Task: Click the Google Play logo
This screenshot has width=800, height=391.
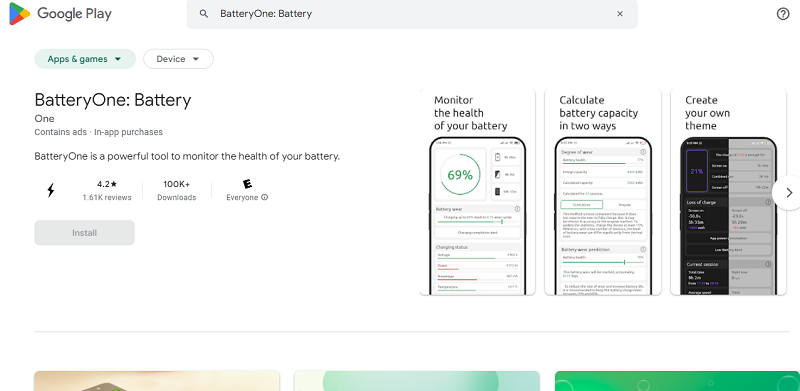Action: [x=60, y=14]
